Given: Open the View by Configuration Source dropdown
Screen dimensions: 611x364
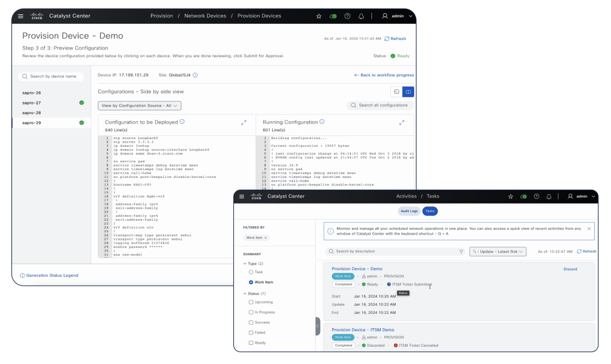Looking at the screenshot, I should coord(139,106).
